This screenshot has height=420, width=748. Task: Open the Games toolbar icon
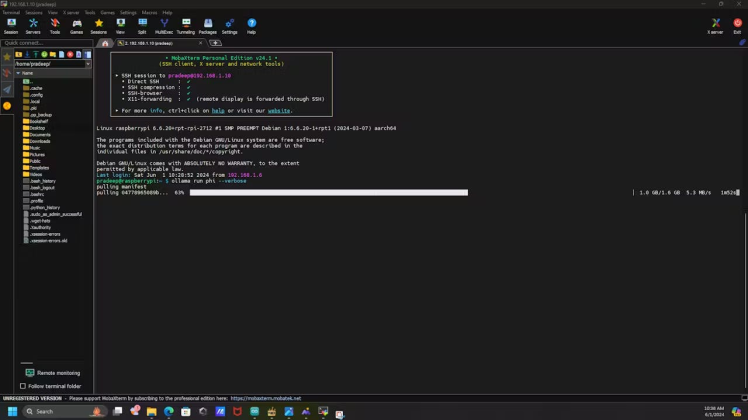76,26
